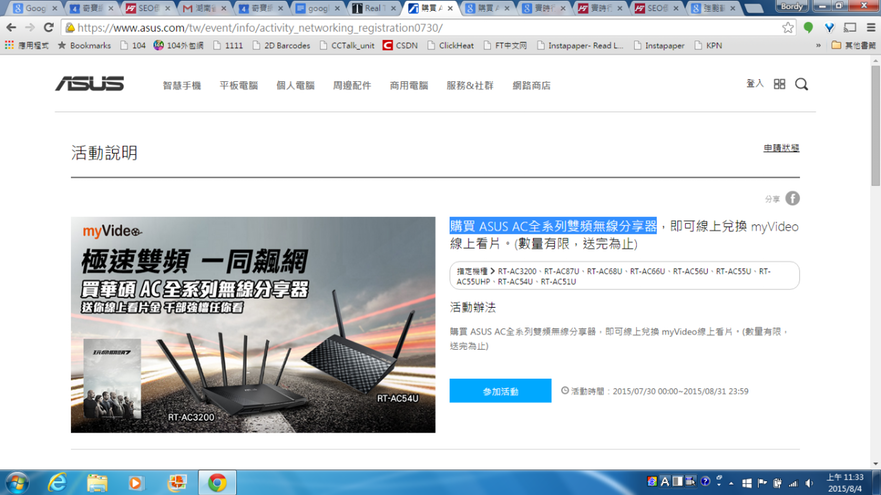The image size is (881, 495).
Task: Click the blue Y extension icon
Action: [829, 28]
